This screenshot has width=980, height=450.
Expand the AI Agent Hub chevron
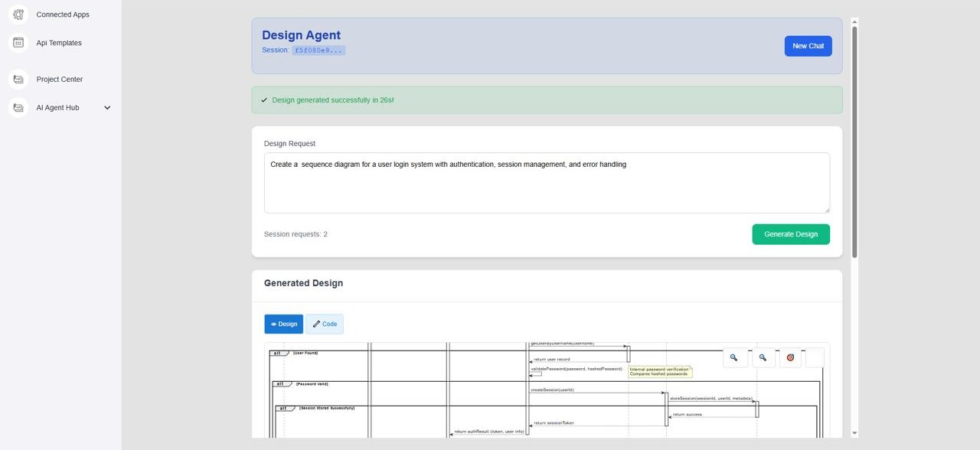107,108
